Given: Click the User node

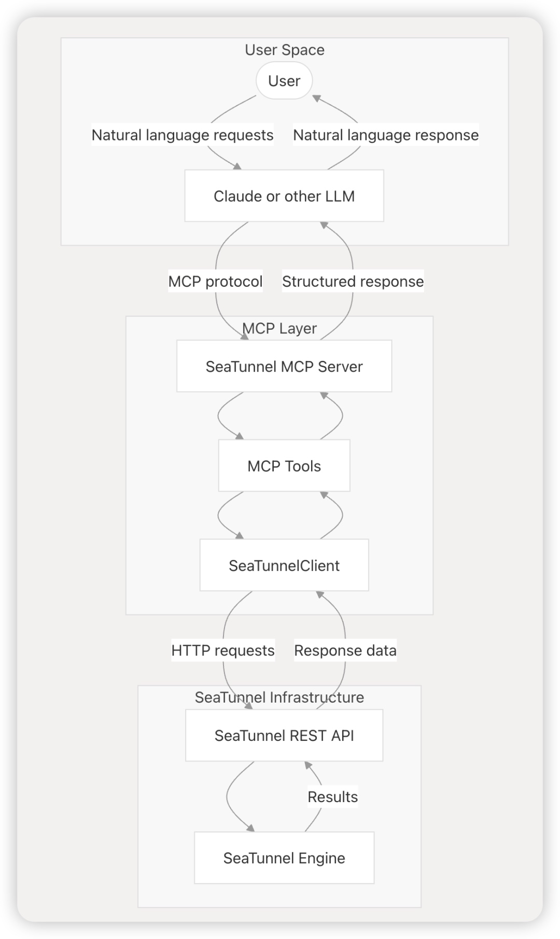Looking at the screenshot, I should 284,81.
